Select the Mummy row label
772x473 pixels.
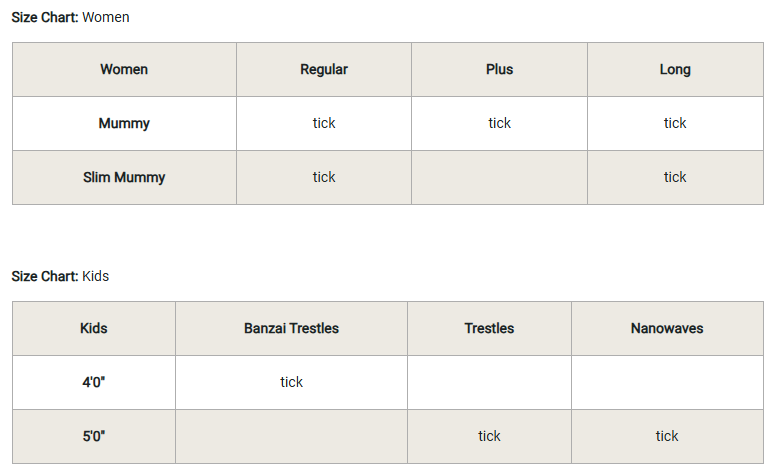coord(124,123)
